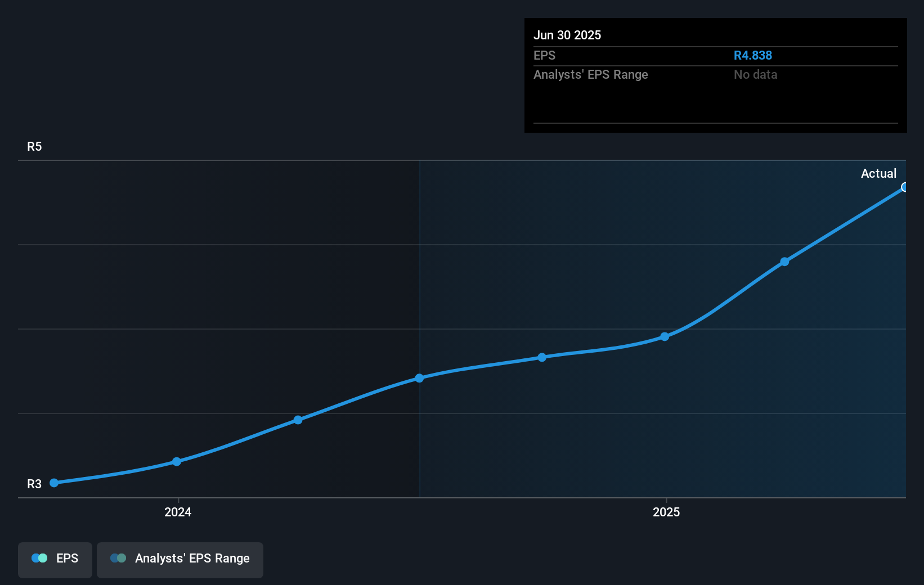Click the 'EPS' tooltip row label
The image size is (924, 585).
(544, 55)
